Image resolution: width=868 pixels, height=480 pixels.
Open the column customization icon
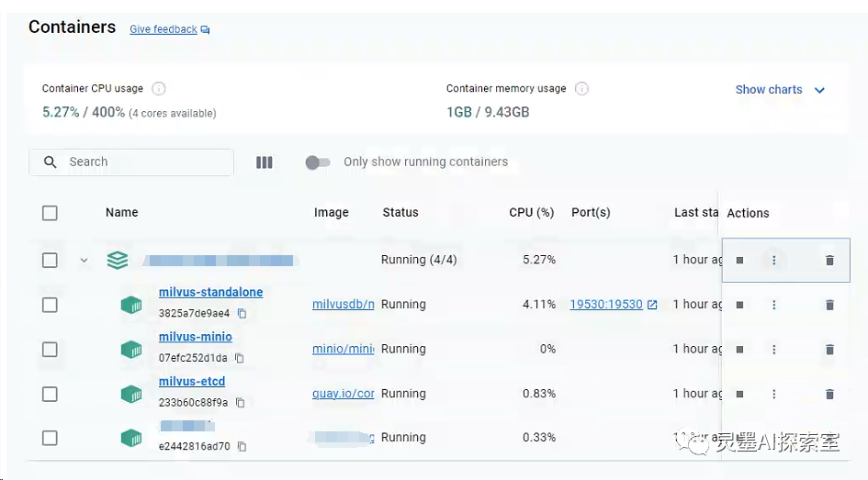(264, 162)
